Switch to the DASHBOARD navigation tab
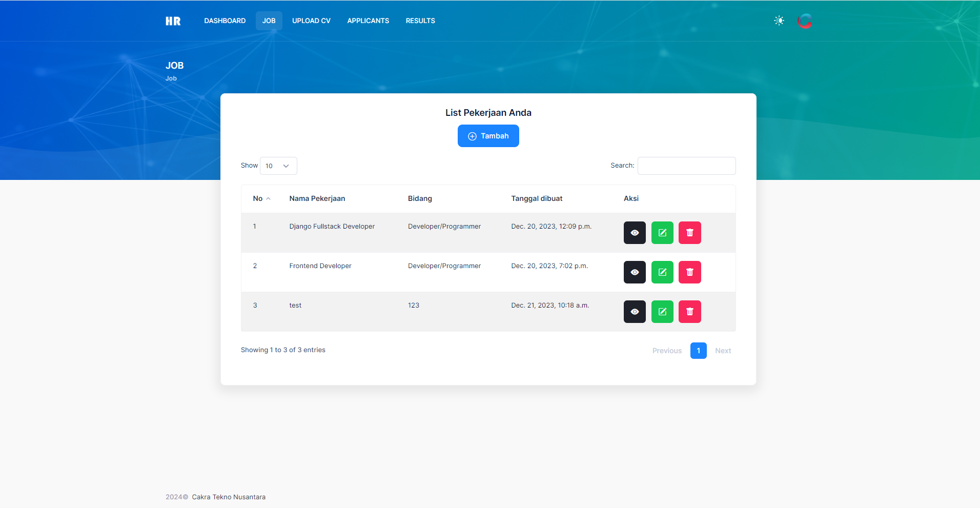 pos(224,21)
